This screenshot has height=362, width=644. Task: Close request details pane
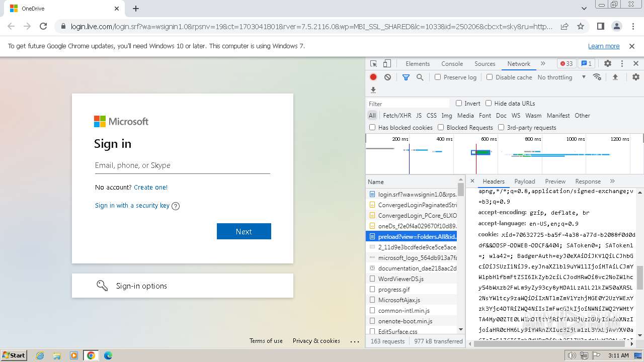pyautogui.click(x=472, y=181)
